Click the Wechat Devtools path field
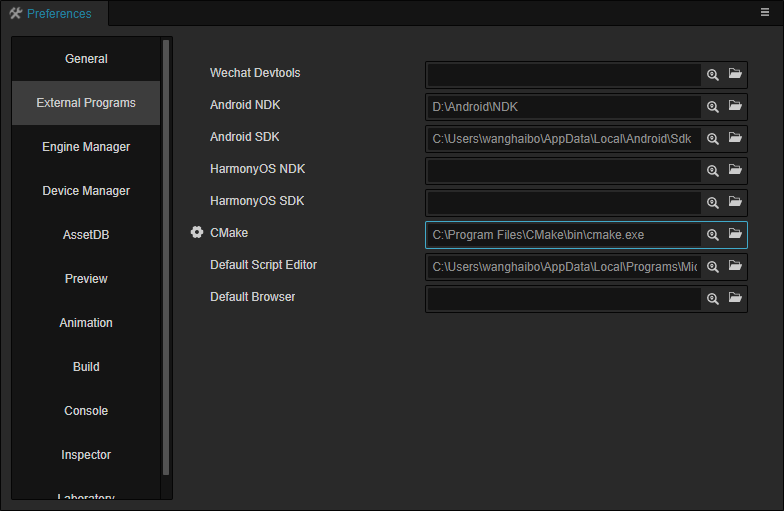 pyautogui.click(x=564, y=75)
